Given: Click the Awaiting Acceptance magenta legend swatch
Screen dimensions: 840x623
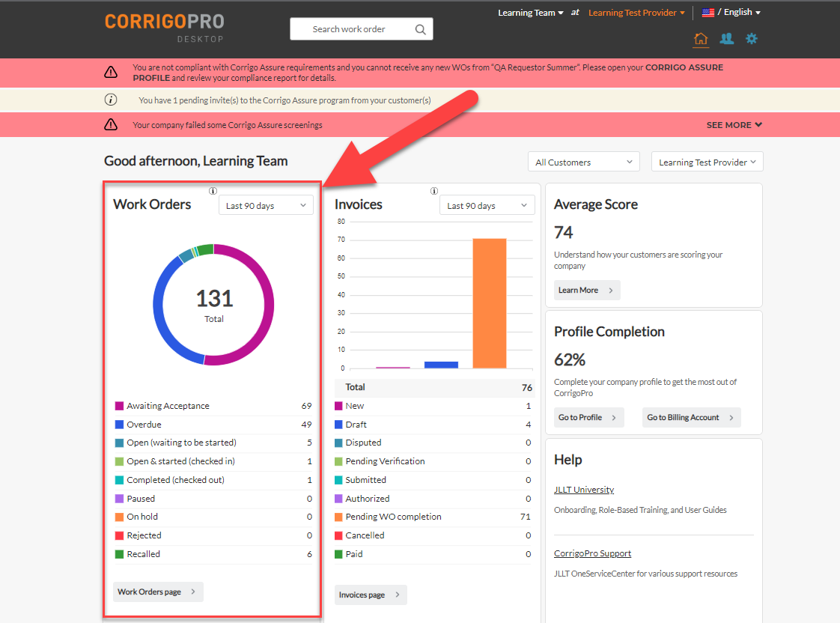Looking at the screenshot, I should [x=119, y=406].
